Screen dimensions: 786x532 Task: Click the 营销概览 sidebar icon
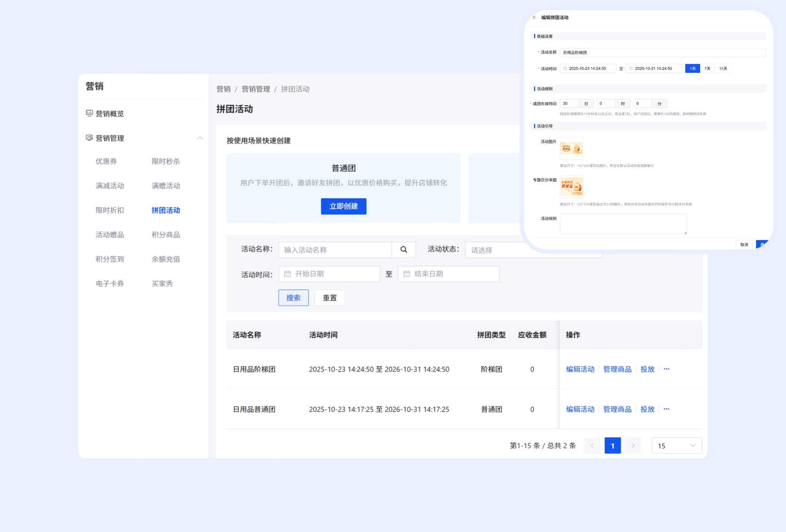click(x=89, y=113)
